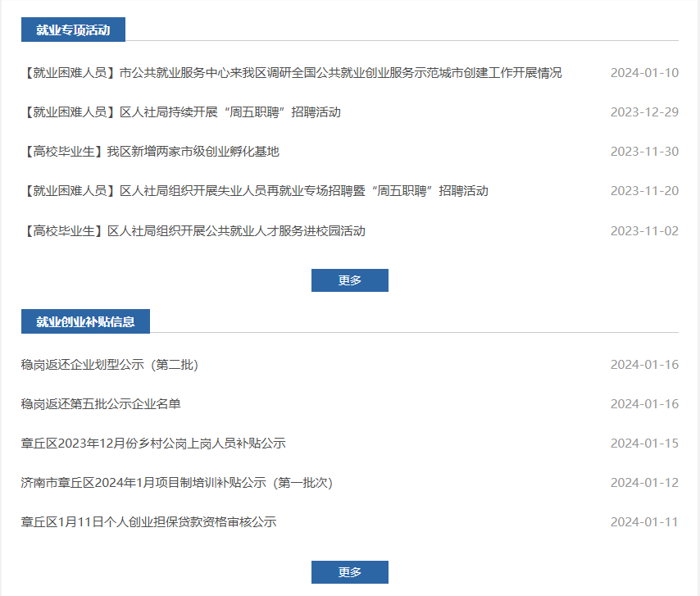Image resolution: width=700 pixels, height=596 pixels.
Task: Click 更多 button under 就业创业补贴信息 list
Action: point(349,572)
